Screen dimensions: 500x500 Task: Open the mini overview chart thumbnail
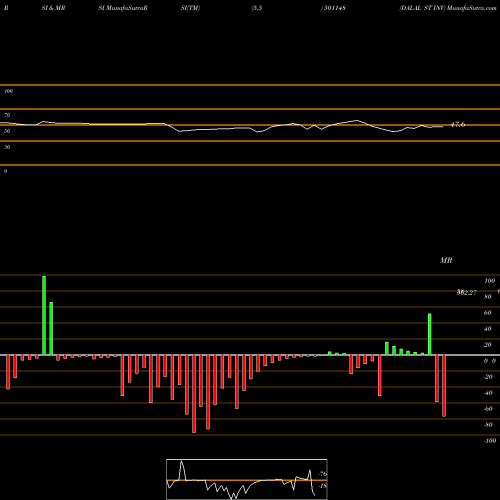pyautogui.click(x=247, y=479)
